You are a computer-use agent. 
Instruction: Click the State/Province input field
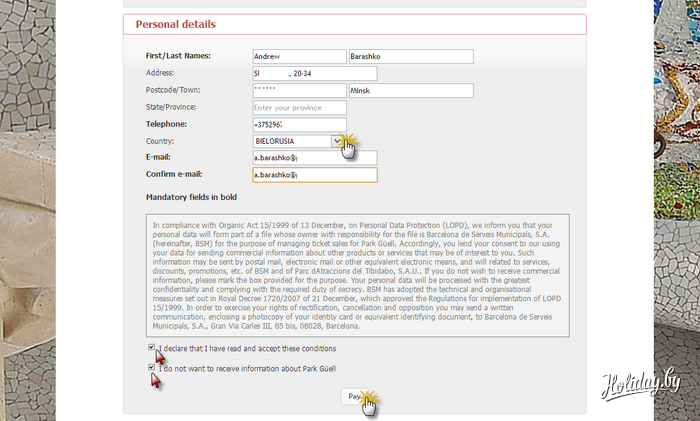pyautogui.click(x=297, y=107)
